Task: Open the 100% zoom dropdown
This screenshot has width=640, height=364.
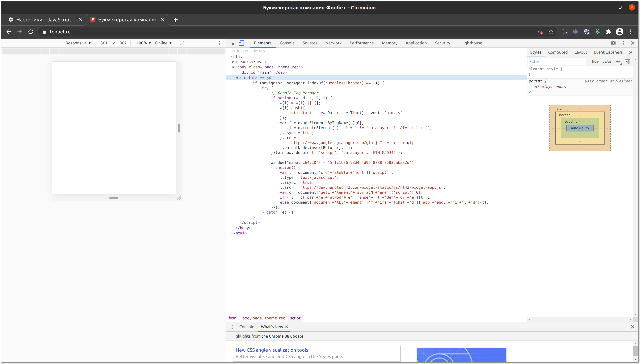Action: click(144, 43)
